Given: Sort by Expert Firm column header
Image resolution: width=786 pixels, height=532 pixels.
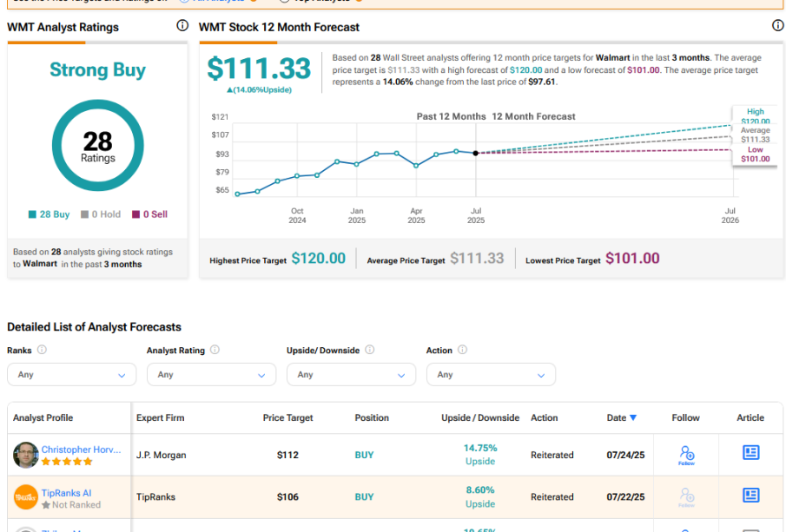Looking at the screenshot, I should (x=161, y=417).
